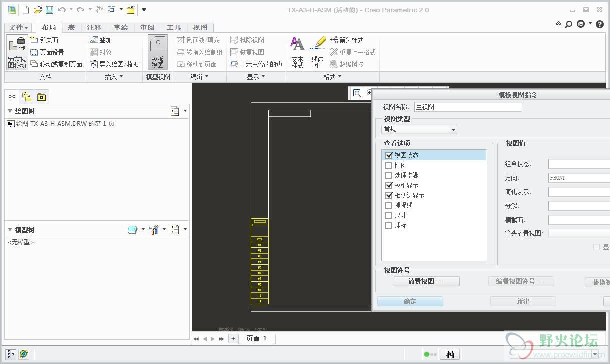Toggle navigator pane icon in status bar
610x364 pixels.
click(x=11, y=354)
